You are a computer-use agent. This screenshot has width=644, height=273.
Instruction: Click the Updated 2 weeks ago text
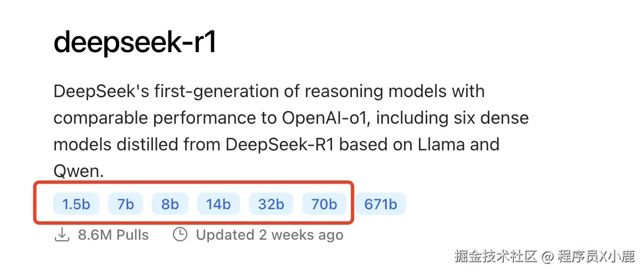[269, 235]
